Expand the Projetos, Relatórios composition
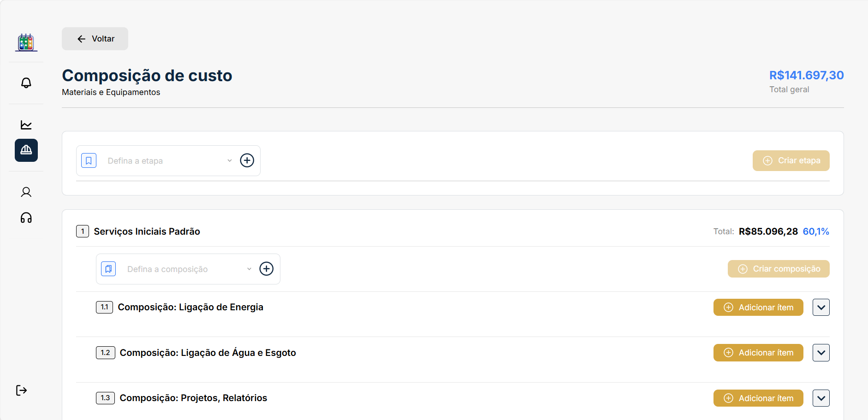The image size is (868, 420). 821,398
